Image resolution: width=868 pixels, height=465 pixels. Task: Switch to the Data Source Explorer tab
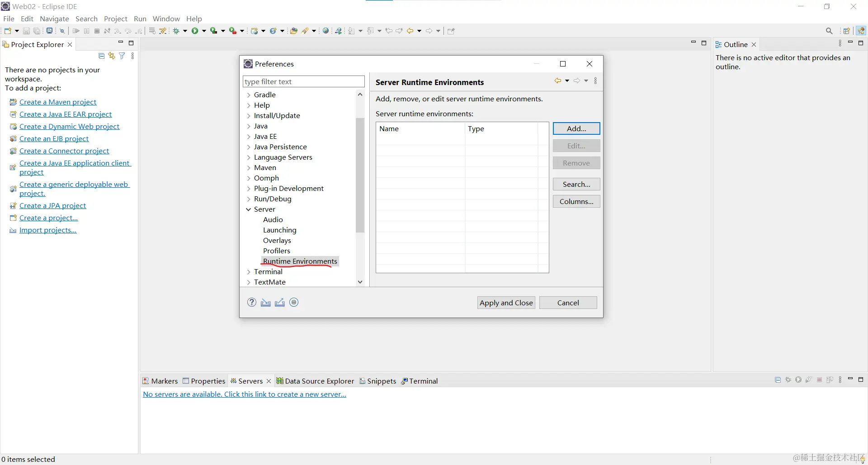[315, 381]
